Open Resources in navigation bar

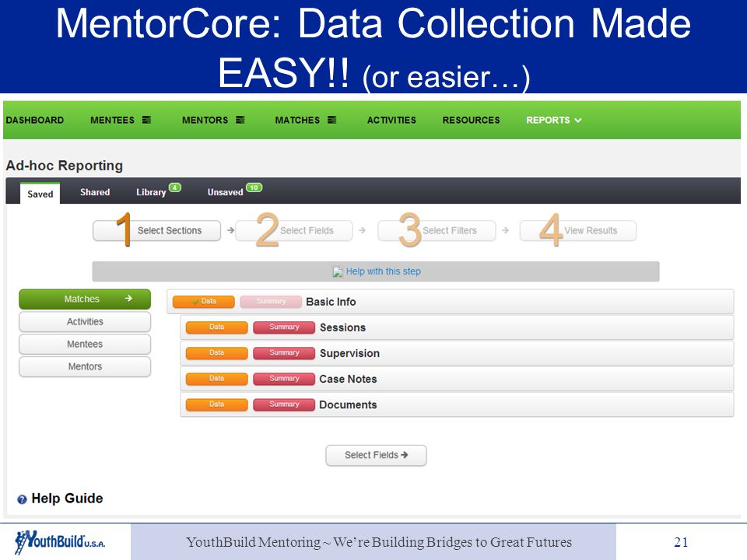[x=472, y=120]
